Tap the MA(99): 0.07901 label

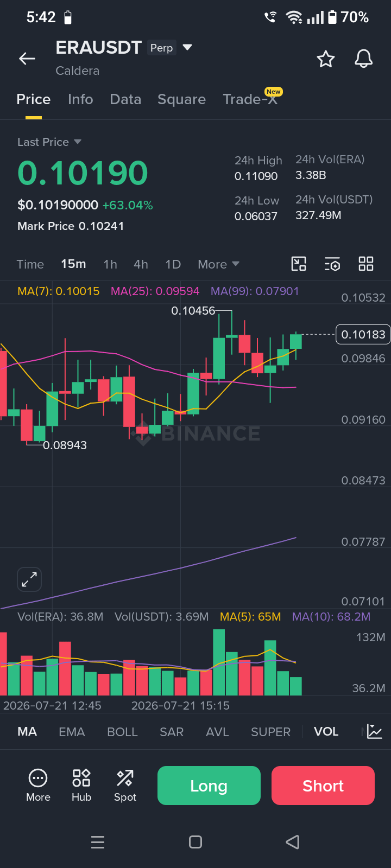pyautogui.click(x=255, y=291)
